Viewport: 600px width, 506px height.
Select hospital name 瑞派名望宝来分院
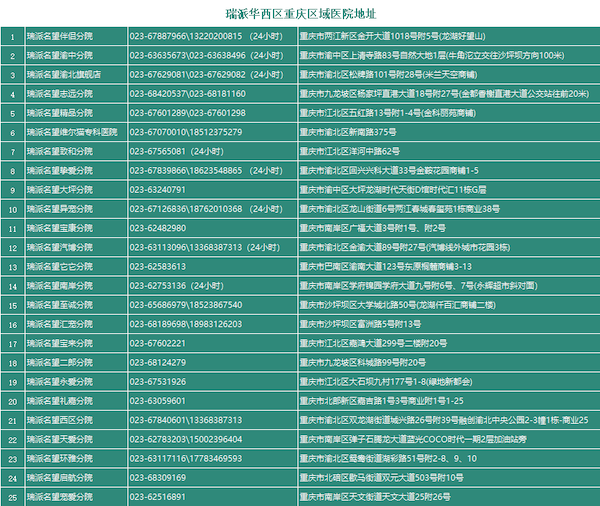(x=60, y=343)
